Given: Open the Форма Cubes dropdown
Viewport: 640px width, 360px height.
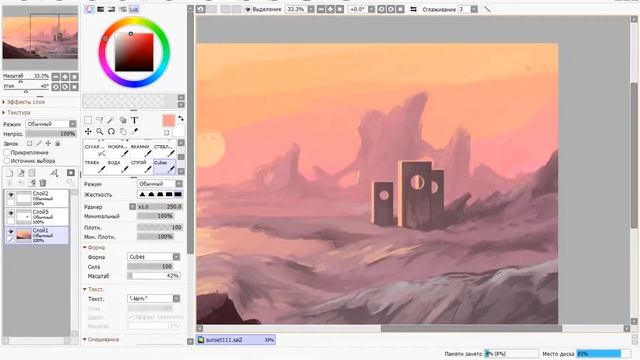Looking at the screenshot, I should 153,257.
